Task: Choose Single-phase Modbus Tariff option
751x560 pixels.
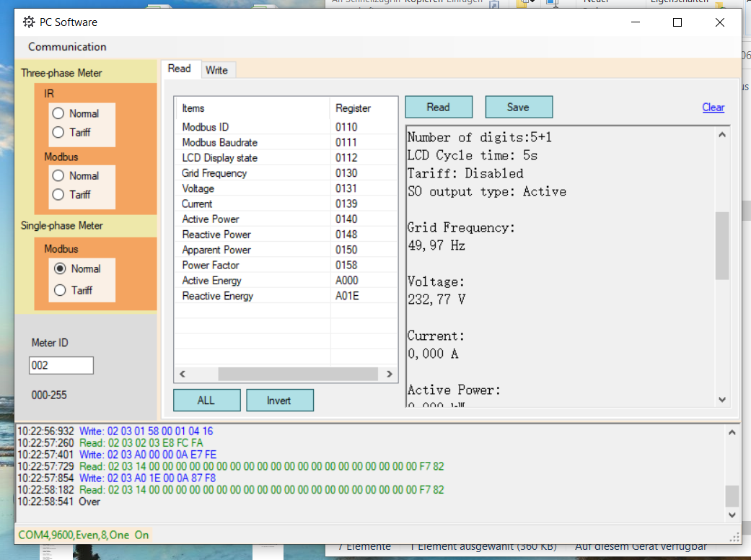Action: pyautogui.click(x=61, y=290)
